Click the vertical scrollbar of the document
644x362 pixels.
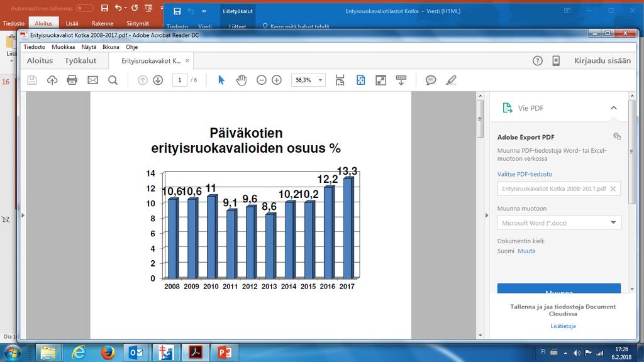[480, 119]
